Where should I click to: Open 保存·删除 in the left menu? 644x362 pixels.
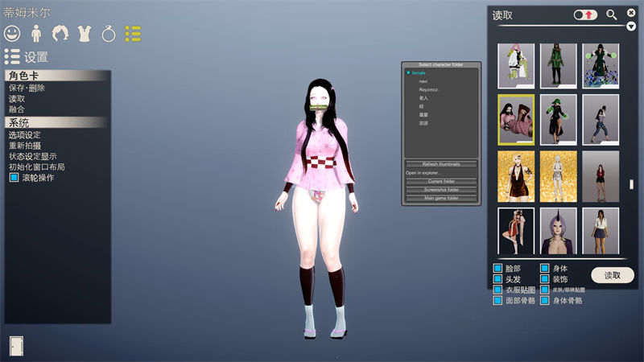[27, 88]
